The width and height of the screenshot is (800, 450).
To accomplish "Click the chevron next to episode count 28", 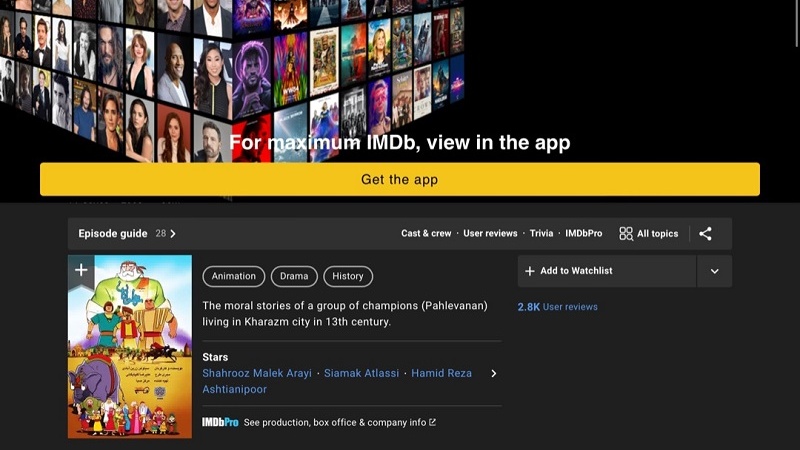I will tap(173, 234).
